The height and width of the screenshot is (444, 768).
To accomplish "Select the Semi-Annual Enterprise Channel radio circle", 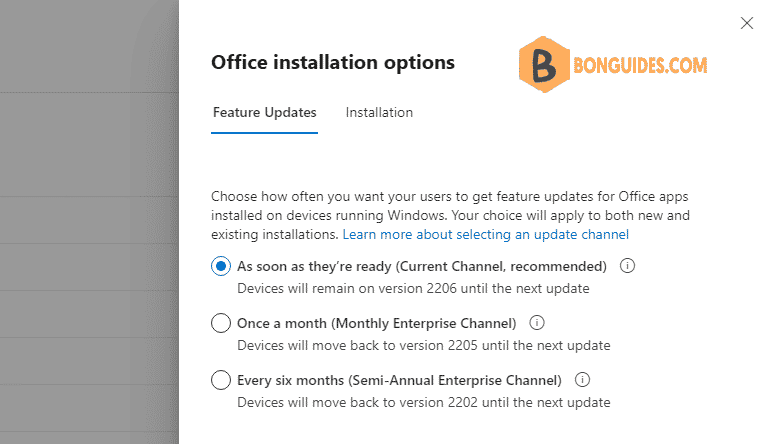I will (221, 380).
